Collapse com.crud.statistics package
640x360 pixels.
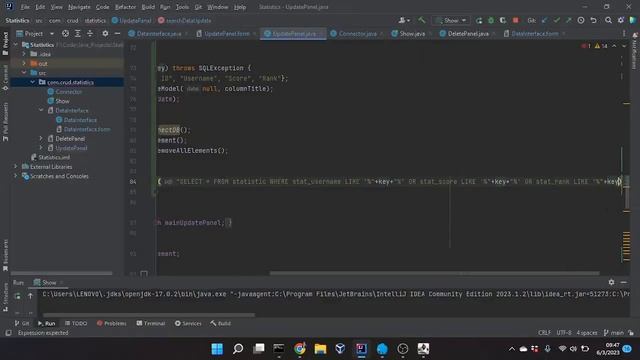coord(33,82)
